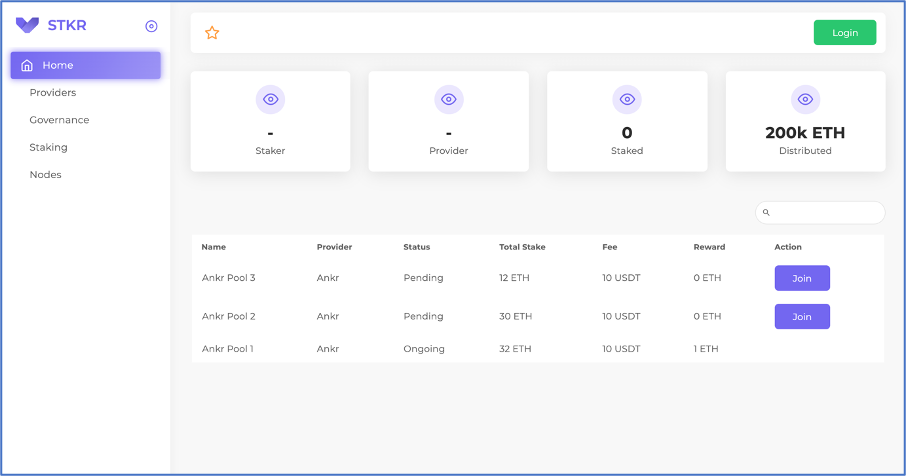Click the Status column header
906x476 pixels.
pos(417,247)
